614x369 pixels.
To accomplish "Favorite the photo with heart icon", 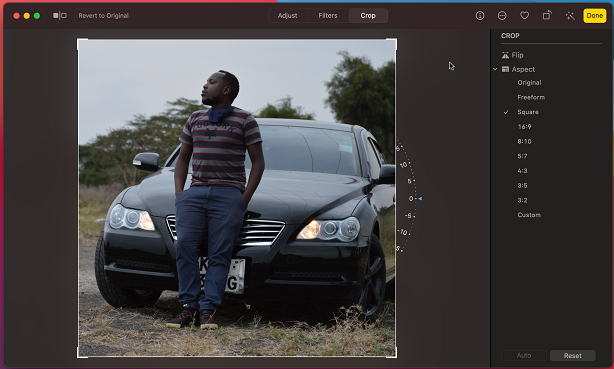I will (524, 16).
